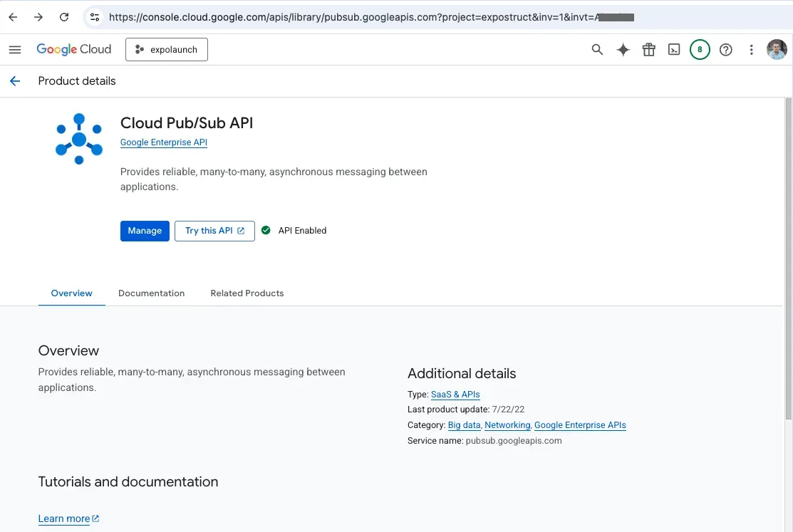The width and height of the screenshot is (793, 532).
Task: Open the Google Enterprise API link
Action: tap(164, 142)
